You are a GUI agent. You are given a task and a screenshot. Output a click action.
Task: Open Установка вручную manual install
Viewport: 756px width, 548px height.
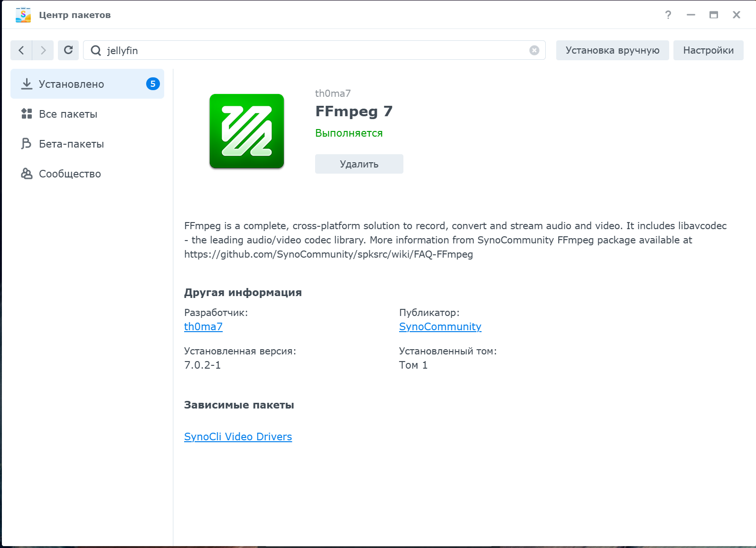[612, 50]
